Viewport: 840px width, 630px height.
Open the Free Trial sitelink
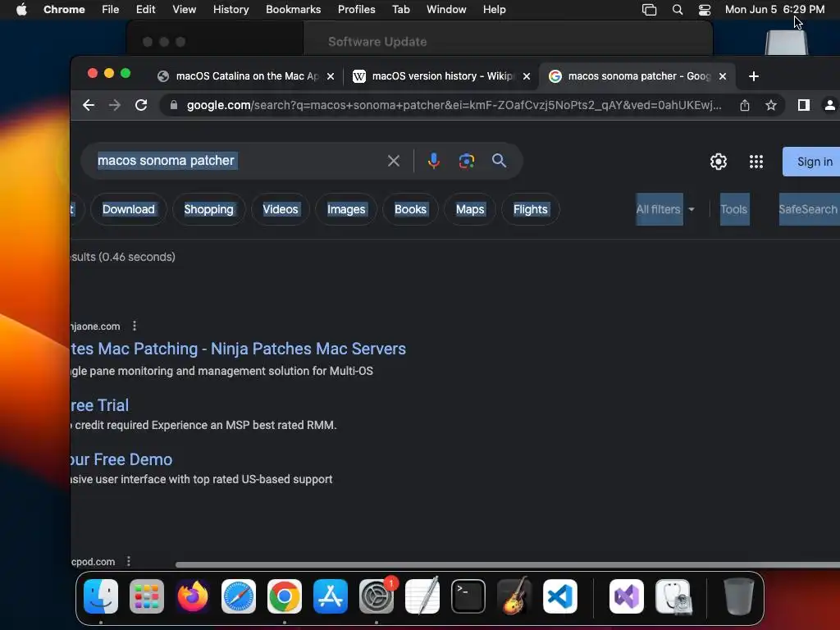tap(99, 405)
